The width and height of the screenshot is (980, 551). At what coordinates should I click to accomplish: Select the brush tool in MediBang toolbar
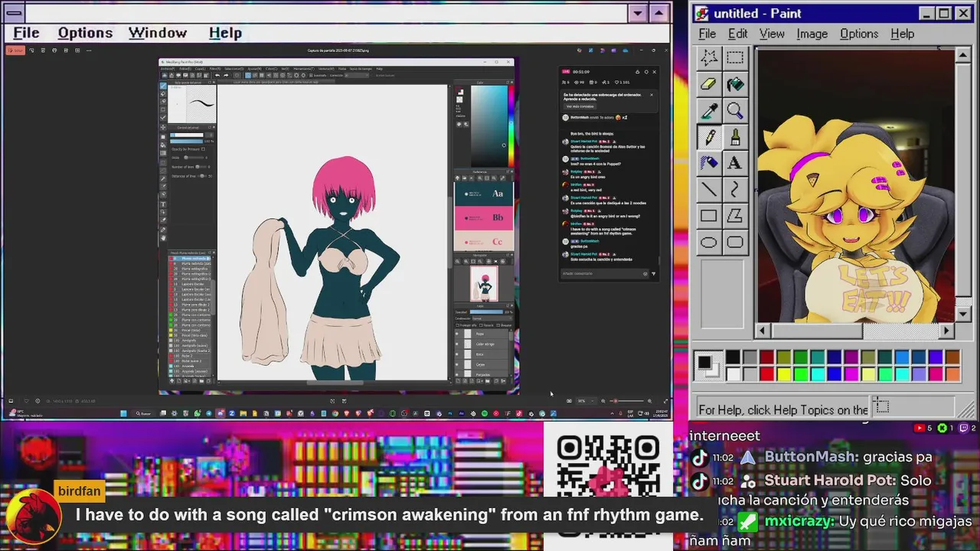coord(163,86)
